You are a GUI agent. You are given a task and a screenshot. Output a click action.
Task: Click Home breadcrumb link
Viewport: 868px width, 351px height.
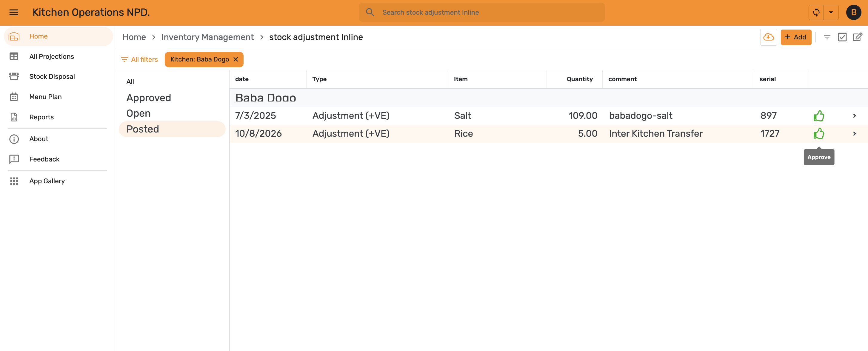(x=134, y=37)
